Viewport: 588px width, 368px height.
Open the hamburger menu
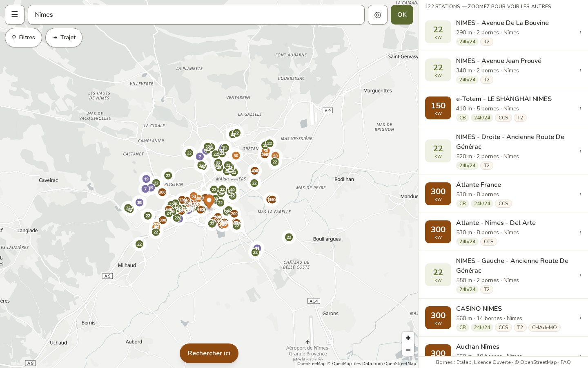point(15,15)
